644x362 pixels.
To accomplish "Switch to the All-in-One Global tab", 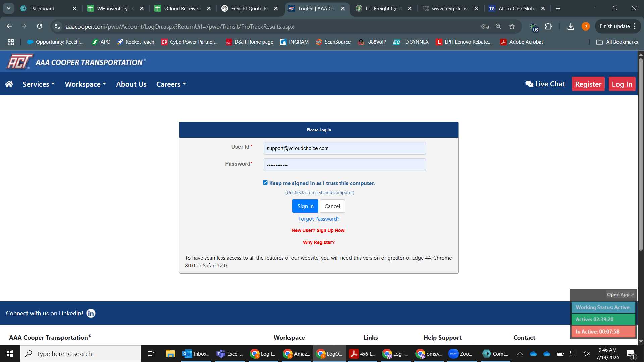I will (517, 8).
